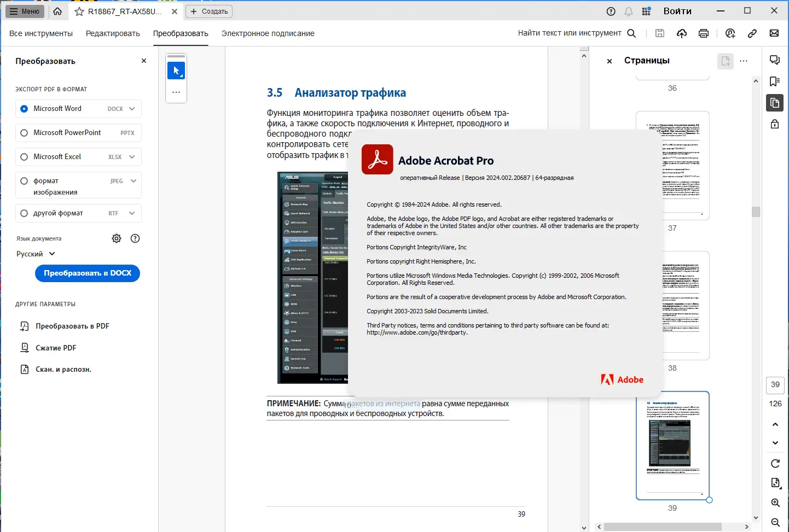Open the Меню main menu

click(25, 11)
